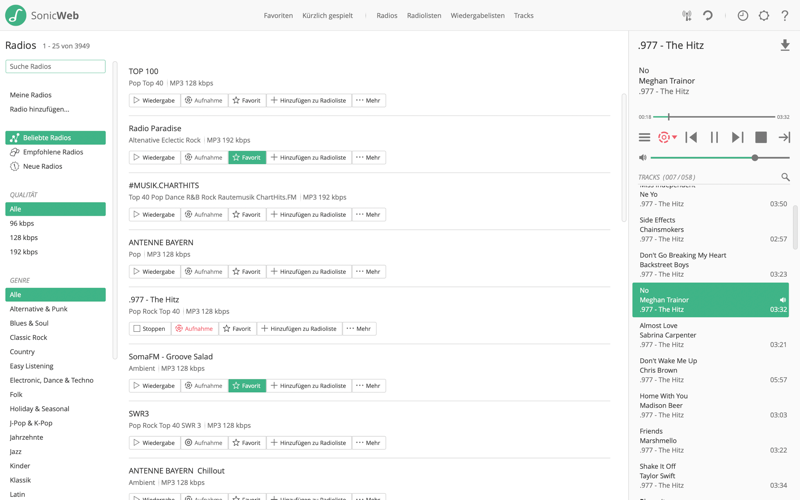Open the clock timer icon in header
This screenshot has width=800, height=500.
743,16
